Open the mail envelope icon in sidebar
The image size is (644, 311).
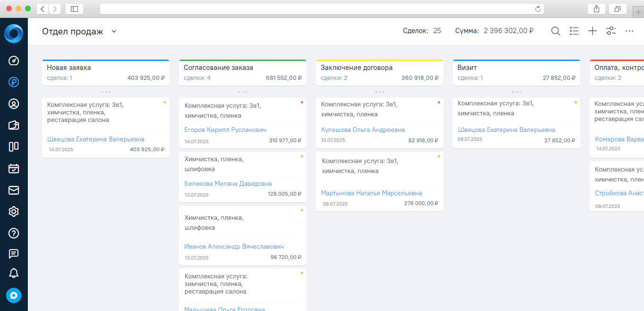pos(14,190)
